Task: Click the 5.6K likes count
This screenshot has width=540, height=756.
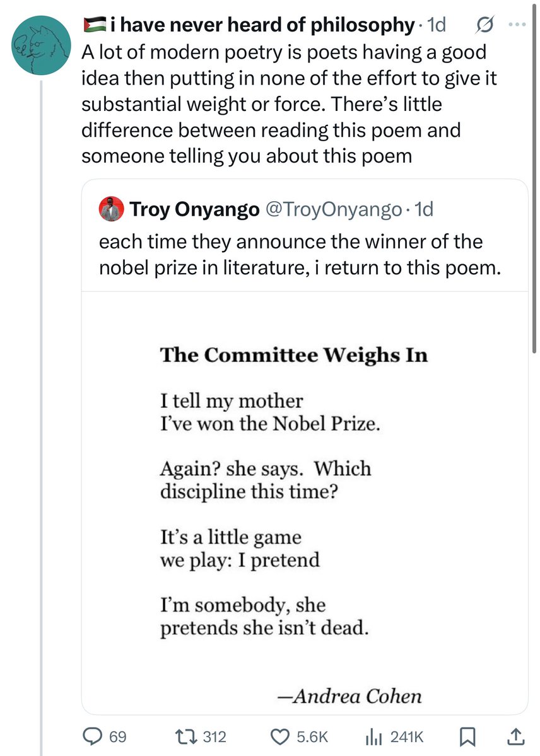Action: tap(312, 736)
